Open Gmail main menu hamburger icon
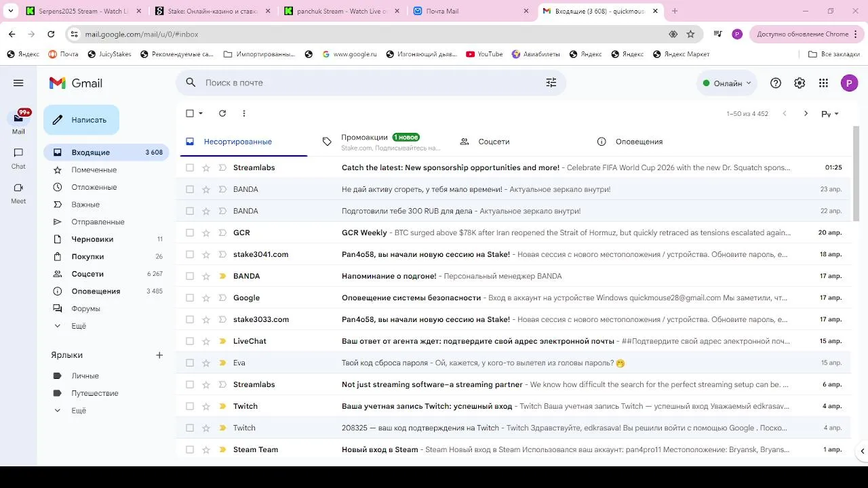868x488 pixels. point(18,83)
